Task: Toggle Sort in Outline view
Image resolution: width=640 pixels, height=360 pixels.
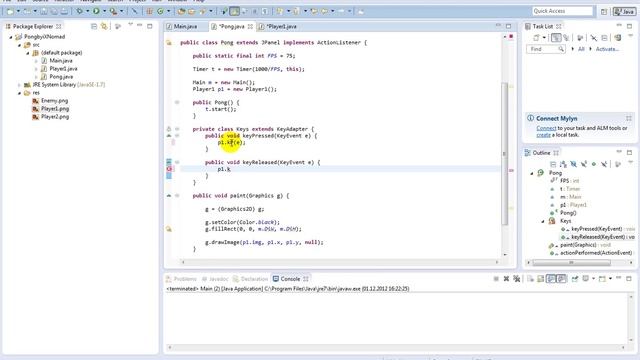Action: [563, 164]
